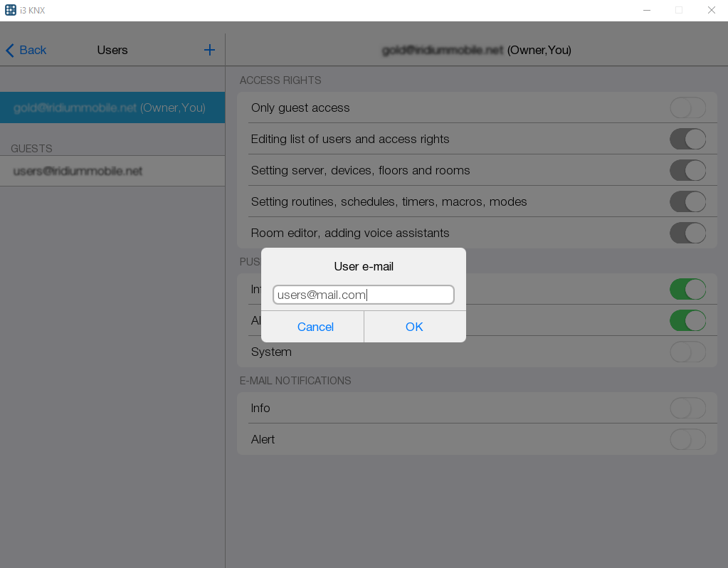Click the i3 KNX app icon
This screenshot has width=728, height=568.
[11, 10]
